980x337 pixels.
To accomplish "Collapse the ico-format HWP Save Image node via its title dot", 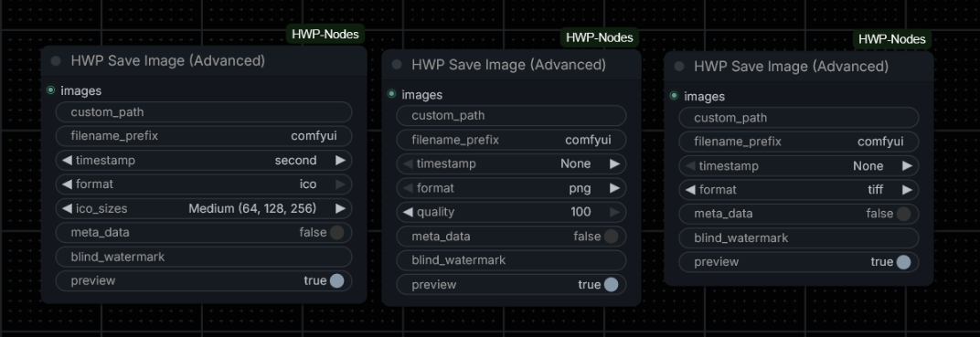I will pos(57,61).
